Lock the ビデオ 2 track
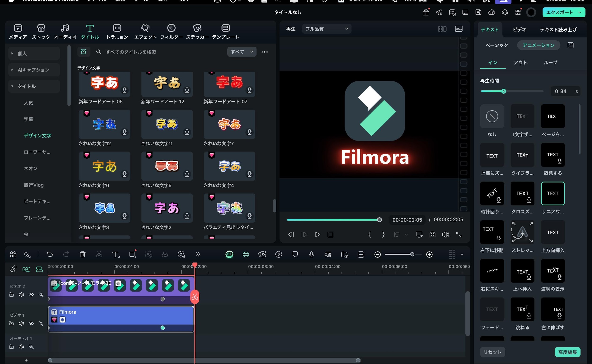Image resolution: width=592 pixels, height=364 pixels. click(x=11, y=295)
